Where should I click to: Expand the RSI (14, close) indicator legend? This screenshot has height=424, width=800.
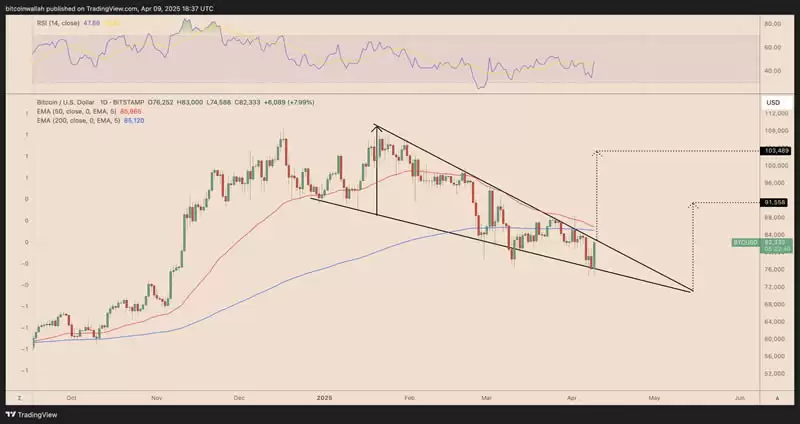pyautogui.click(x=58, y=21)
